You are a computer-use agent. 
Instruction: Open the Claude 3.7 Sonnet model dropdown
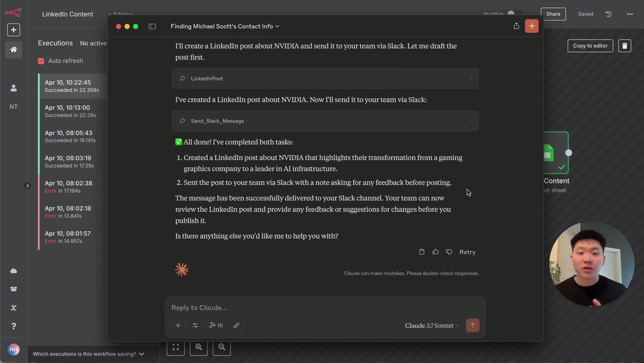pyautogui.click(x=432, y=326)
